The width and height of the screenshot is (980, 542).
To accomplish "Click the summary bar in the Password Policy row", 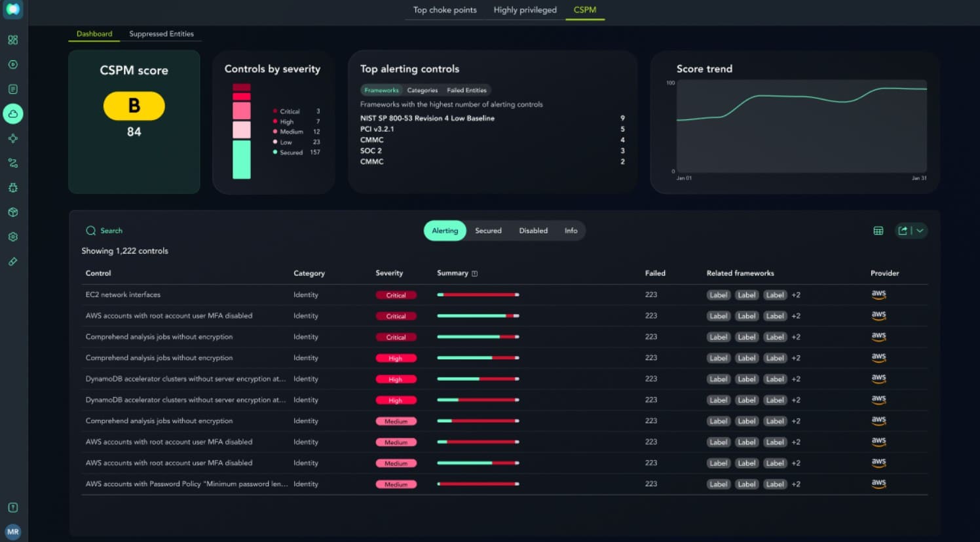I will point(478,484).
